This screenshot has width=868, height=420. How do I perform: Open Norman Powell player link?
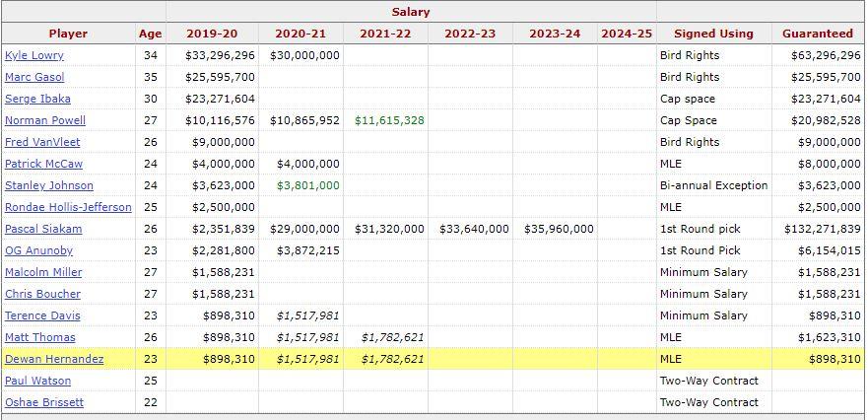click(x=45, y=120)
